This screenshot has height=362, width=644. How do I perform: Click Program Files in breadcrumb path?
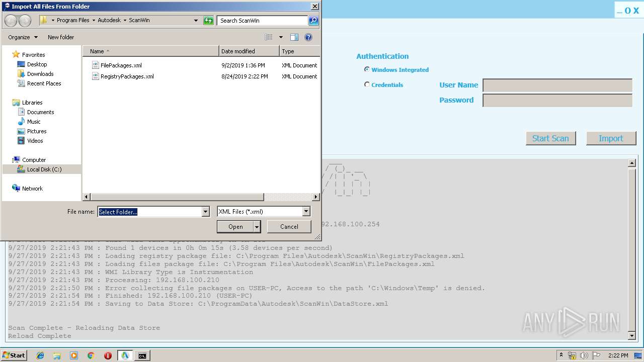point(73,21)
